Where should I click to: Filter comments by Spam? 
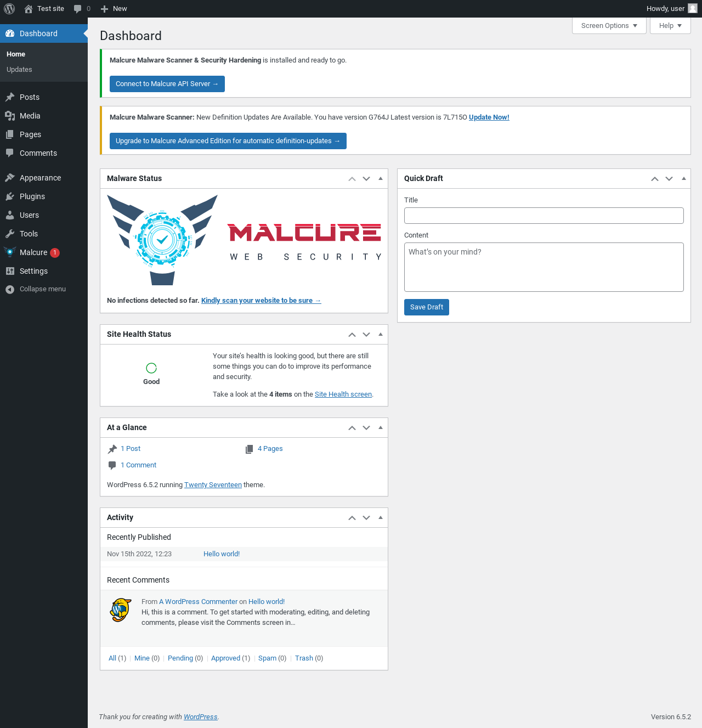tap(267, 658)
